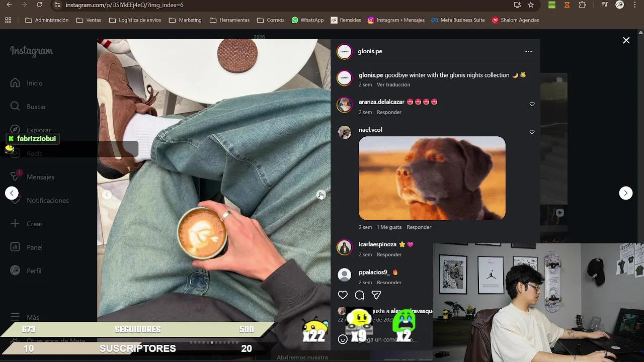Open Más menu in sidebar
This screenshot has width=644, height=362.
pos(25,317)
